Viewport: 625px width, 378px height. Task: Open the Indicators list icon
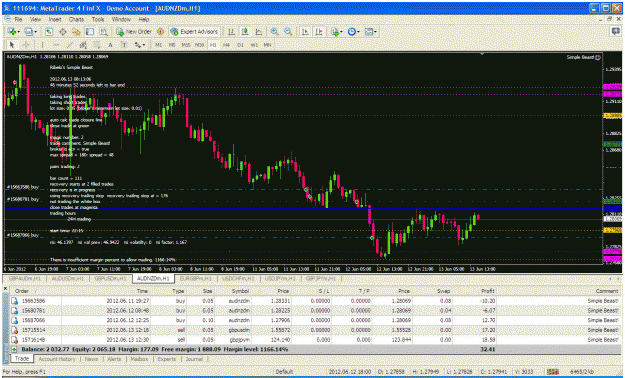[334, 32]
